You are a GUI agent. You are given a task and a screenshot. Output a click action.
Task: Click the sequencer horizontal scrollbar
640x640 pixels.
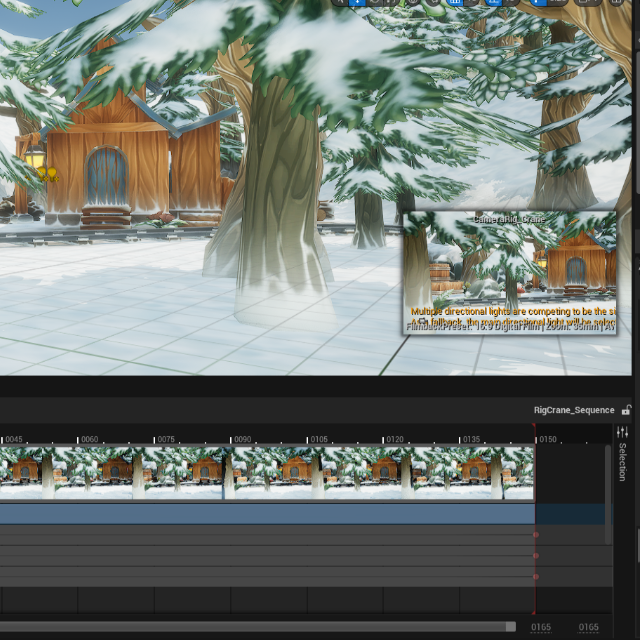click(x=258, y=627)
